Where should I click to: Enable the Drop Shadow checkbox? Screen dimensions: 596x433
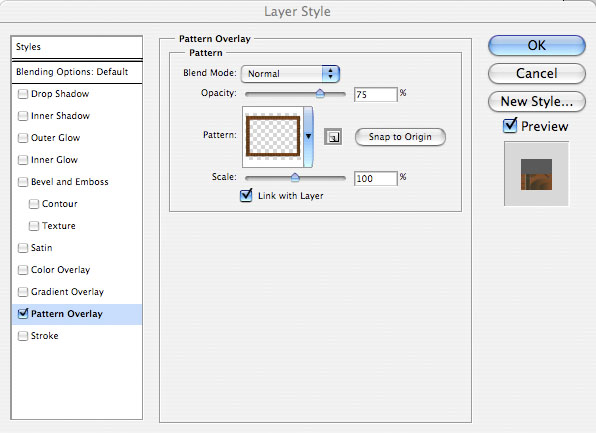23,94
